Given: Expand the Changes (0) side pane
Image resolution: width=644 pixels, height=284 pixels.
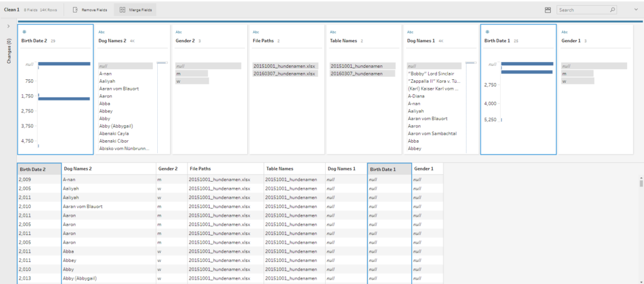Looking at the screenshot, I should [x=9, y=26].
